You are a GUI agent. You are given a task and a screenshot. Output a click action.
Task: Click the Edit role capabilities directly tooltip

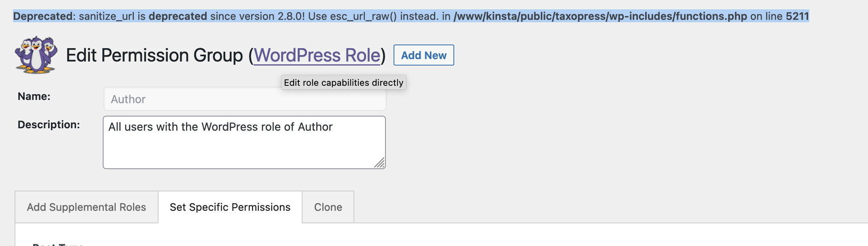coord(343,82)
